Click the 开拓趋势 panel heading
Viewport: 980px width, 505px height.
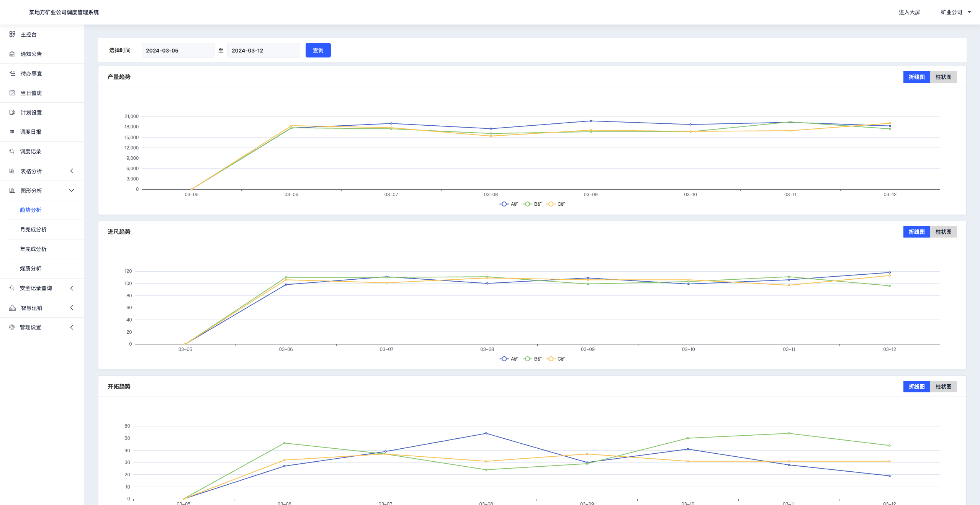119,387
